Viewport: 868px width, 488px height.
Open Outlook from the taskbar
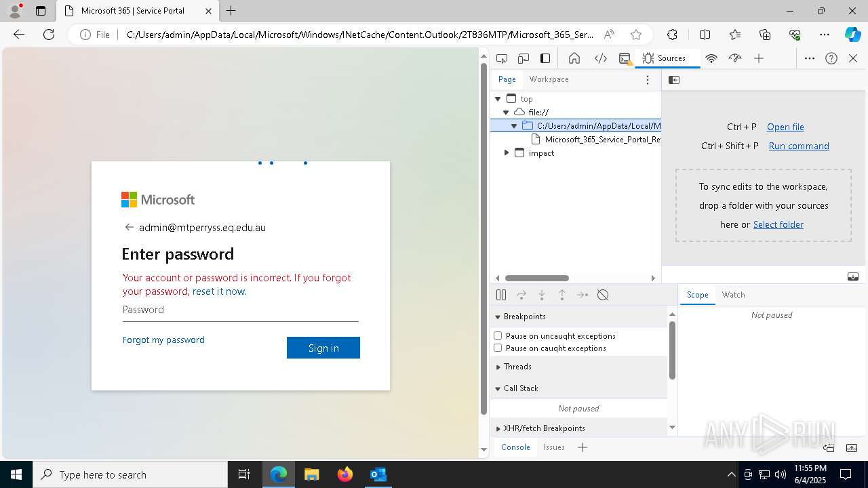pos(378,474)
